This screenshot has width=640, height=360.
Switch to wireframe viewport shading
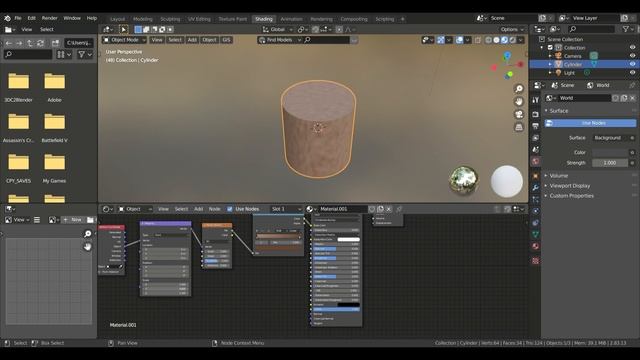click(x=489, y=40)
